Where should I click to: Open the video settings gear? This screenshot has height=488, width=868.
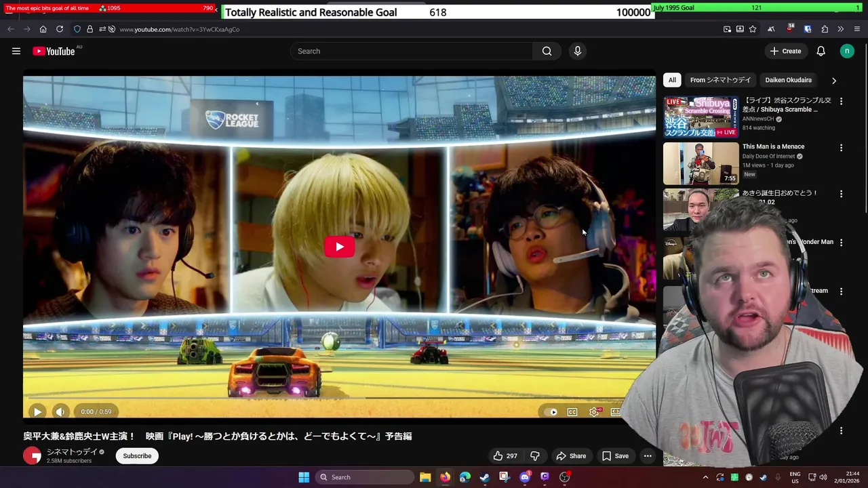coord(594,411)
